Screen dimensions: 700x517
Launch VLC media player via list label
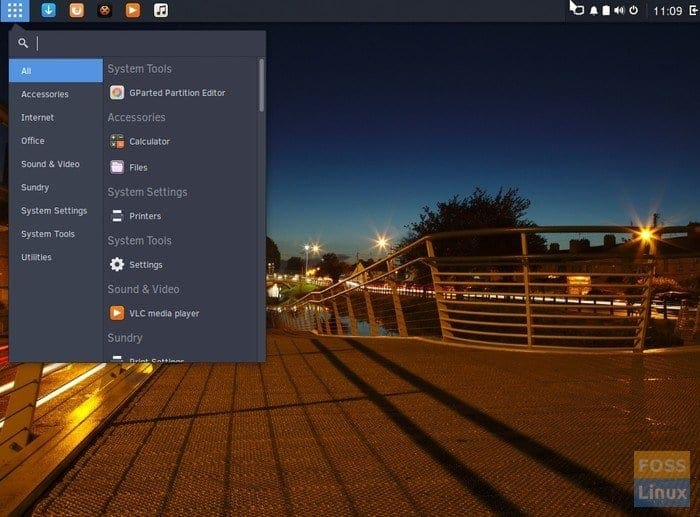[164, 313]
